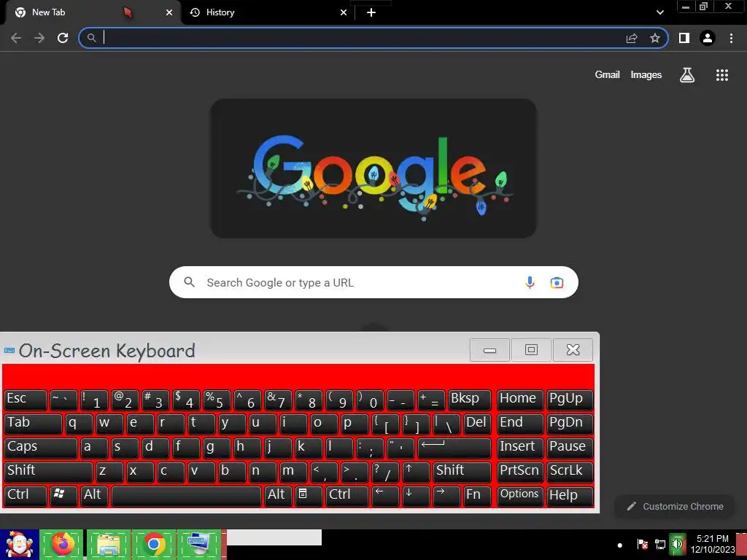
Task: Toggle right Shift key on keyboard
Action: [x=462, y=472]
